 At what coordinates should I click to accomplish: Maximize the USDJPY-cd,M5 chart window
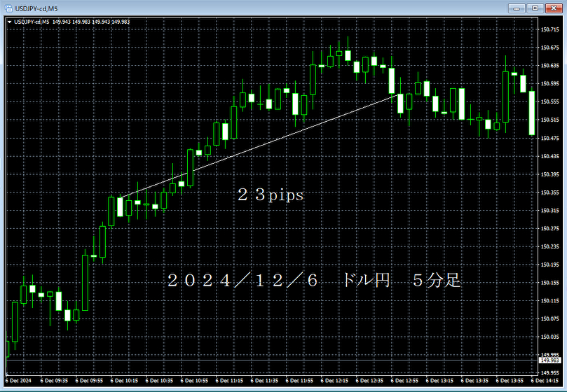535,8
